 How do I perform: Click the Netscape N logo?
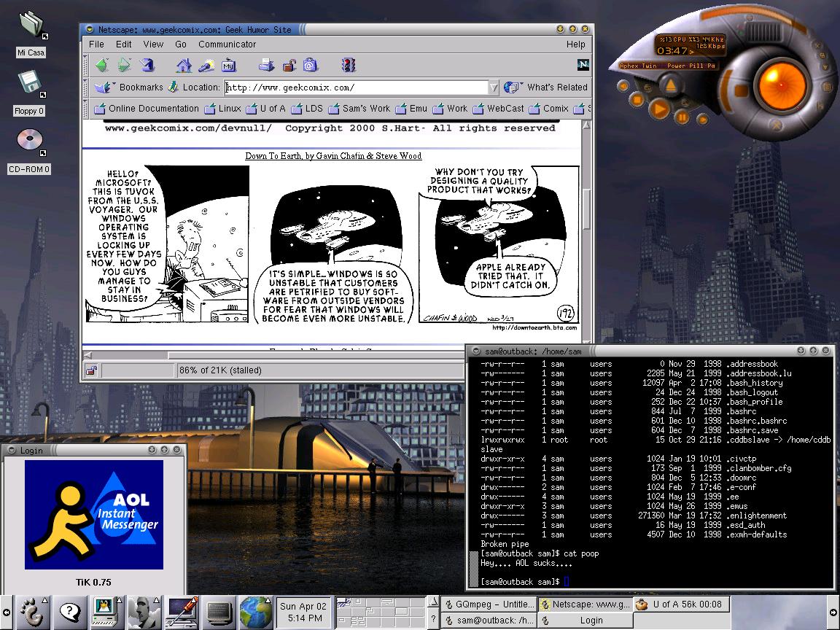(583, 65)
